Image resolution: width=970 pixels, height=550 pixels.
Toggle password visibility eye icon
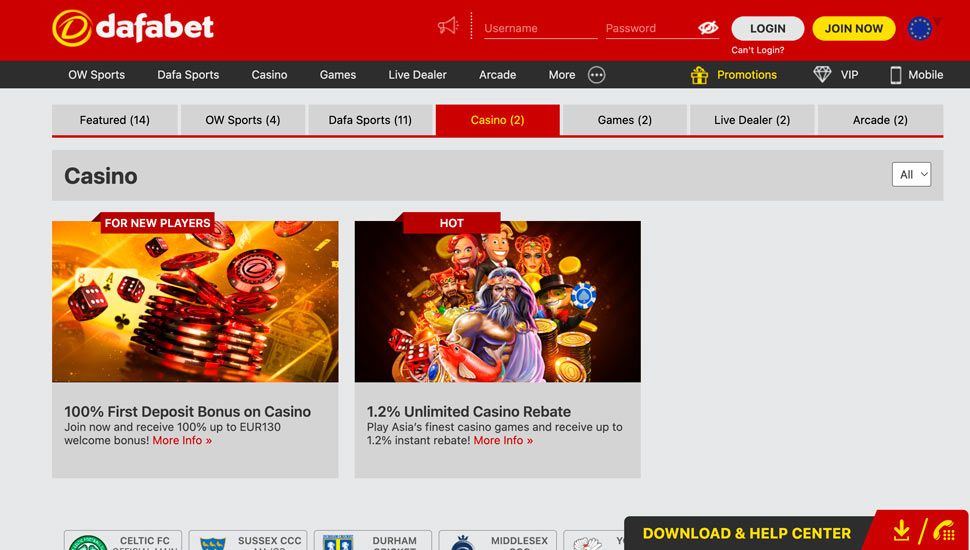[708, 28]
